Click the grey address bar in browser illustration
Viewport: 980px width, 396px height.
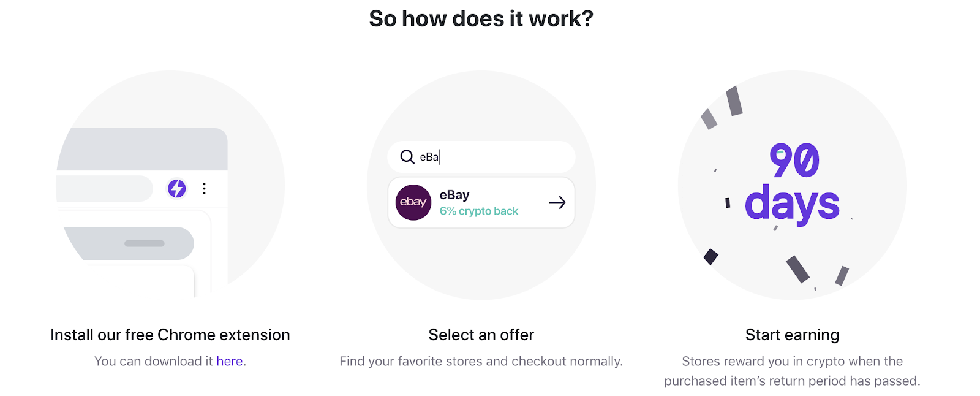[x=104, y=188]
